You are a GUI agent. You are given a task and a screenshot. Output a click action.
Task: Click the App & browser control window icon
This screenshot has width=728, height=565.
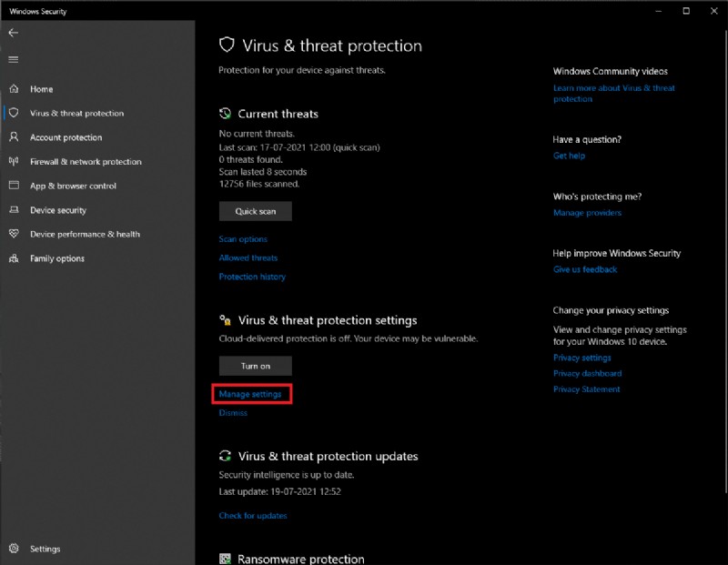coord(14,186)
